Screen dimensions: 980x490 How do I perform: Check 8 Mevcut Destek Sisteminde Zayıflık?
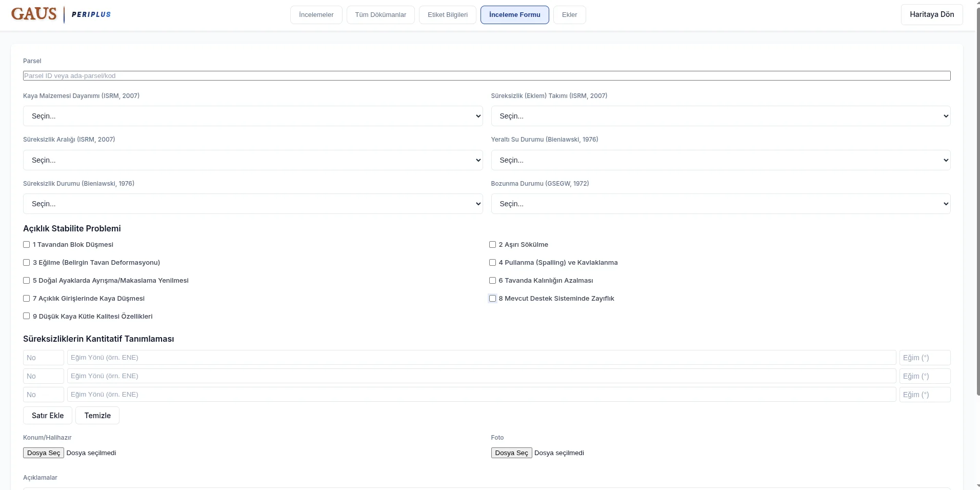point(492,299)
